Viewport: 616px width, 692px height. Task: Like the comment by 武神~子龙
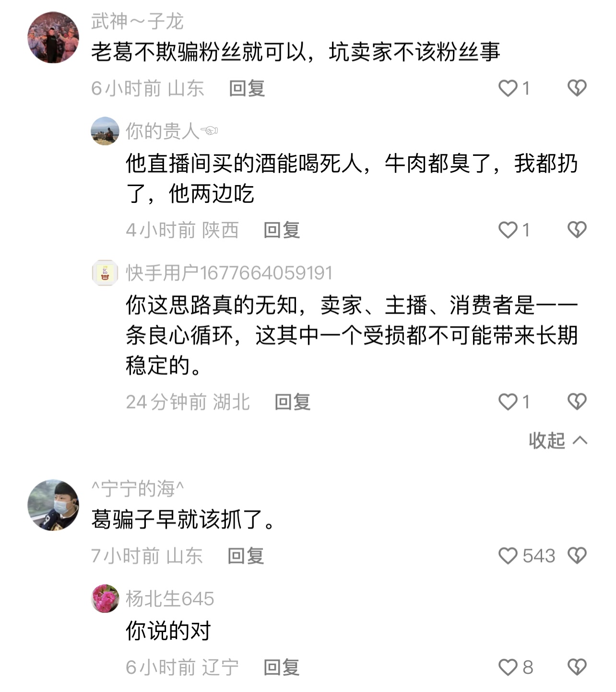pyautogui.click(x=508, y=88)
